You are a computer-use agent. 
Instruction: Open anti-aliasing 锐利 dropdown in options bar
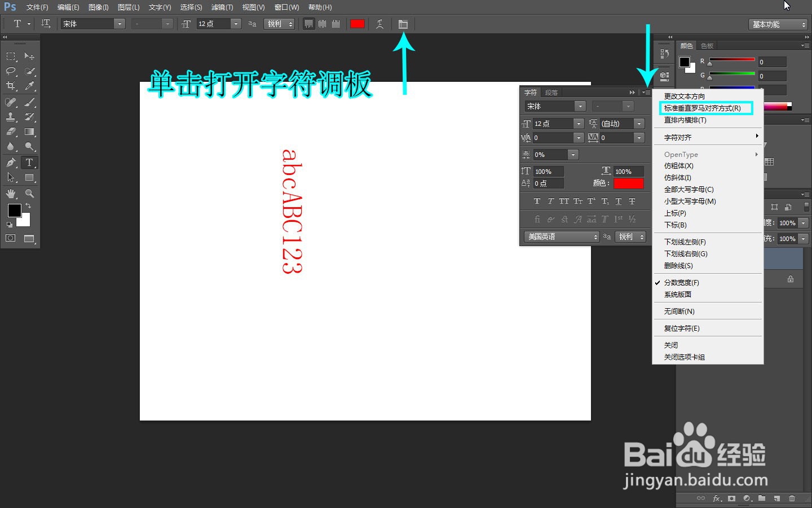tap(280, 24)
